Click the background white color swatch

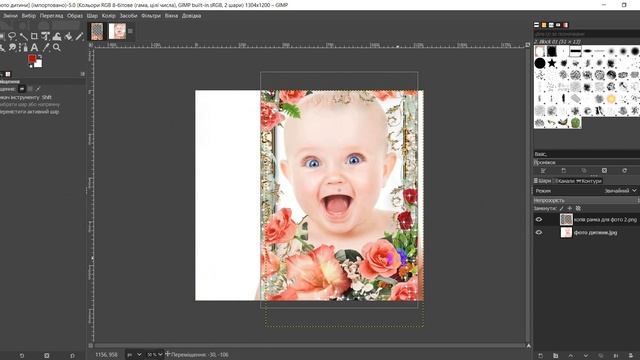[x=39, y=64]
